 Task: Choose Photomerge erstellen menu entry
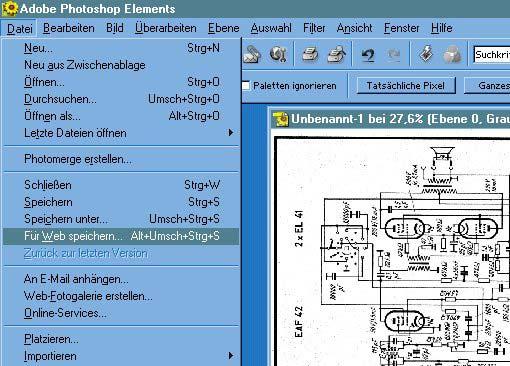pos(121,159)
